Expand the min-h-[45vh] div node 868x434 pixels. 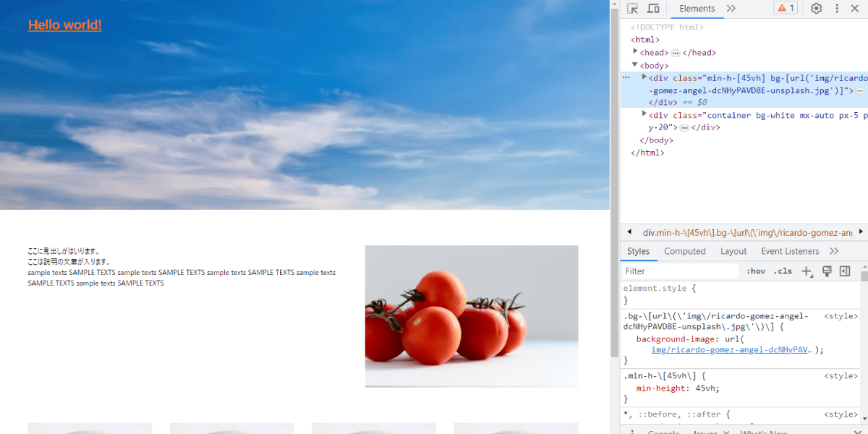644,77
